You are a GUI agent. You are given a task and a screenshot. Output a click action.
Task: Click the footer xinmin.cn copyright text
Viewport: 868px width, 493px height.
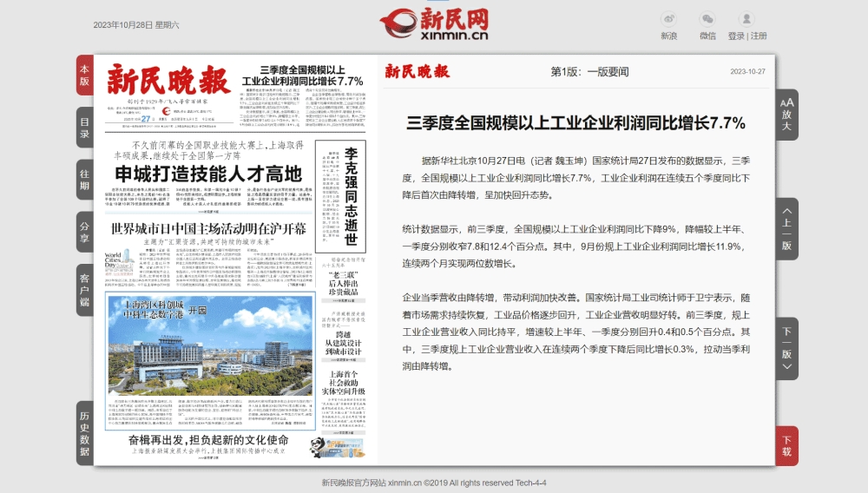pos(434,483)
